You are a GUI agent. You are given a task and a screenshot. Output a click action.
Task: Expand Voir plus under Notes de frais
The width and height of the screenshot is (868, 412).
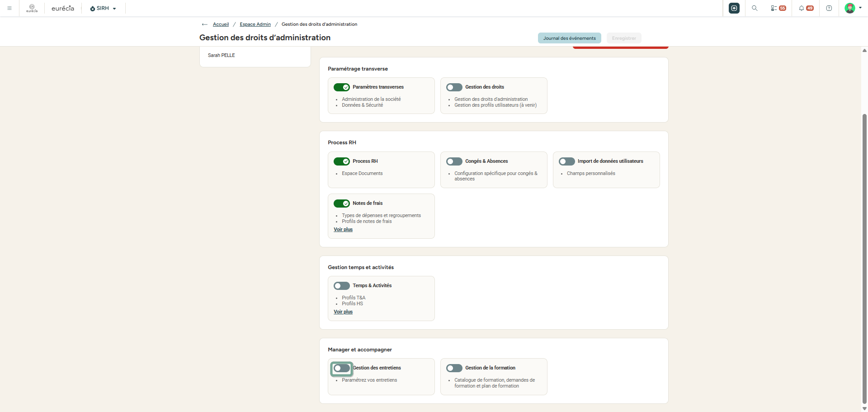343,229
